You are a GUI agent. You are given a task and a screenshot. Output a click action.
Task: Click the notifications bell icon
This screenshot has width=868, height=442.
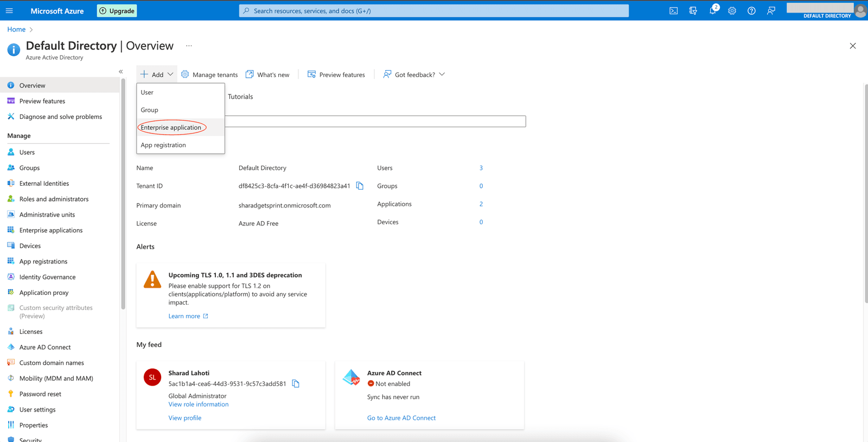[x=712, y=11]
